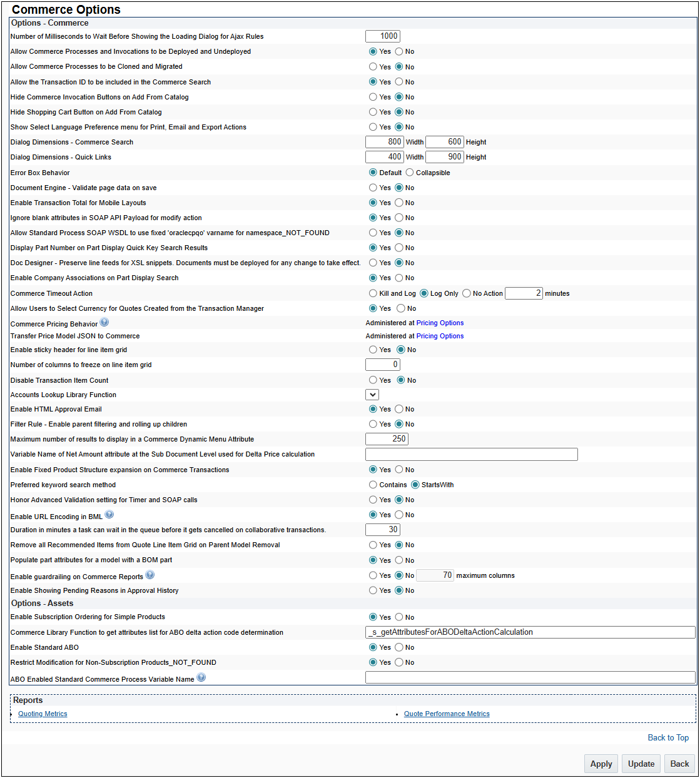Switch preferred keyword search method to Contains

[373, 484]
